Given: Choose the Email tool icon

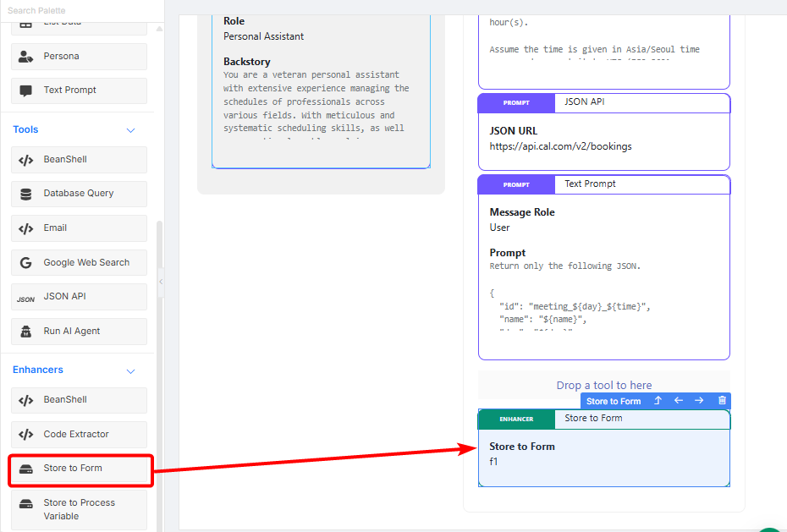Looking at the screenshot, I should (26, 228).
